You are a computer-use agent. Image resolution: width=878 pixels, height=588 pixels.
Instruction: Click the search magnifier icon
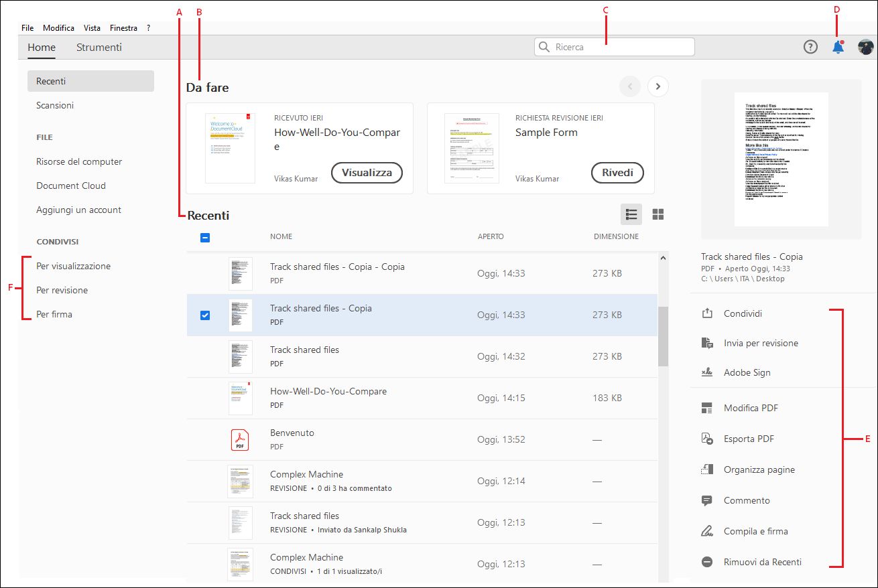(x=544, y=47)
